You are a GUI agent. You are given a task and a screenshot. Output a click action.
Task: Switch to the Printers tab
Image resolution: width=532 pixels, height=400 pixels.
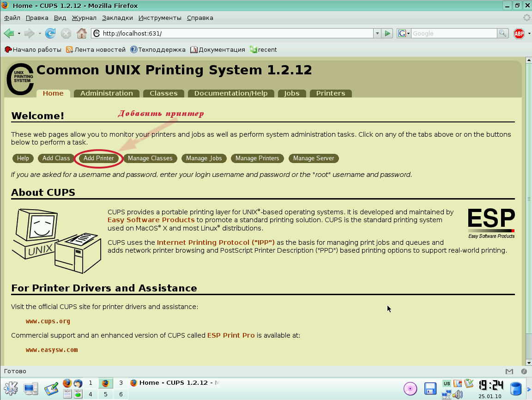pos(331,93)
